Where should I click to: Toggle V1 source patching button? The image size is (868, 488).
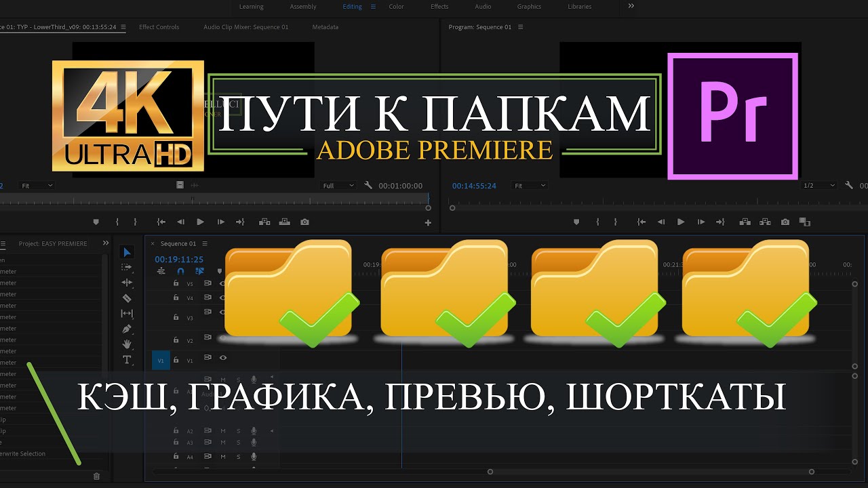coord(161,361)
